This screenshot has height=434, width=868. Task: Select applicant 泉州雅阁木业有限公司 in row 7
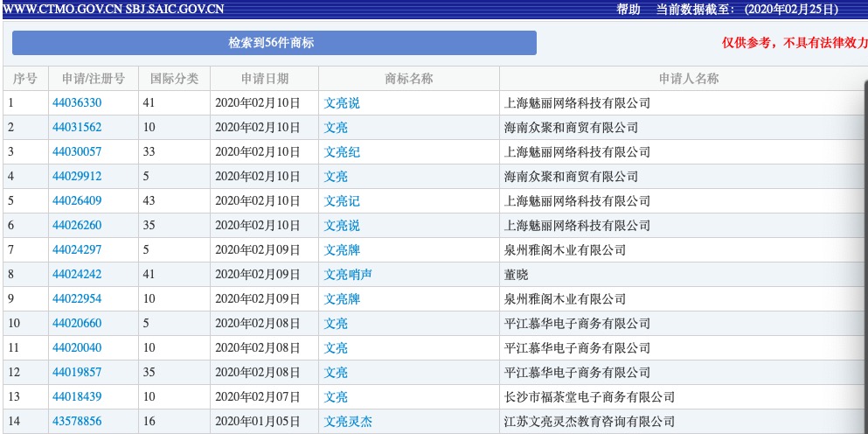[565, 250]
